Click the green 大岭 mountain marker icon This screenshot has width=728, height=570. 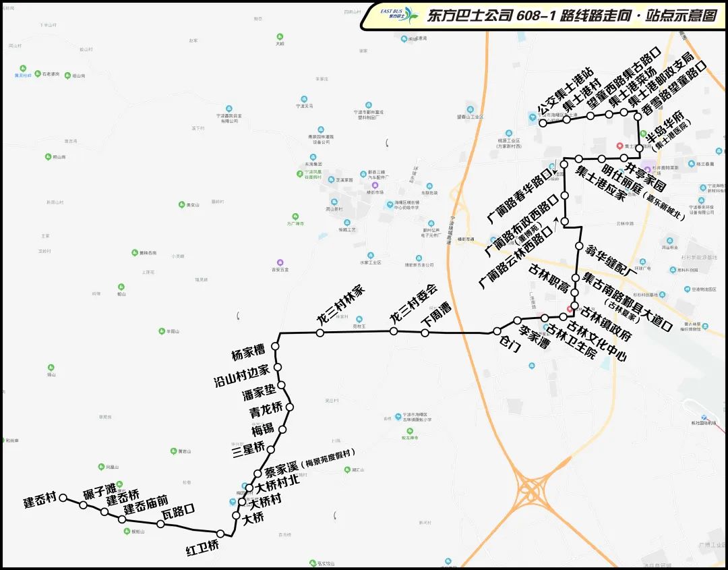click(x=280, y=36)
